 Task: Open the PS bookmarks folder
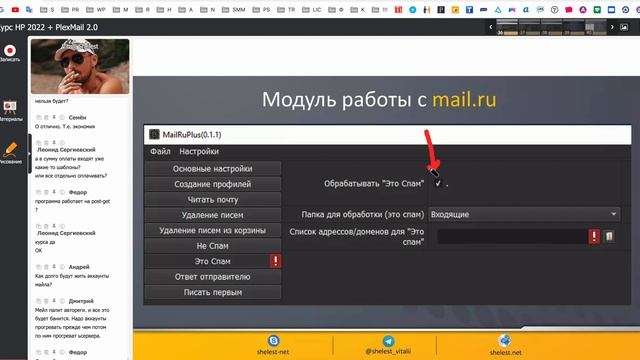tap(261, 9)
